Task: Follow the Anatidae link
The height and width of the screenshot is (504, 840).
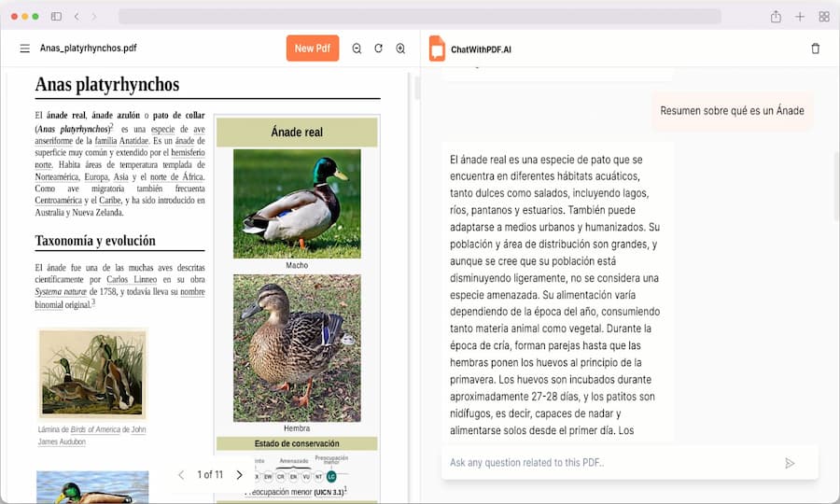Action: coord(133,141)
